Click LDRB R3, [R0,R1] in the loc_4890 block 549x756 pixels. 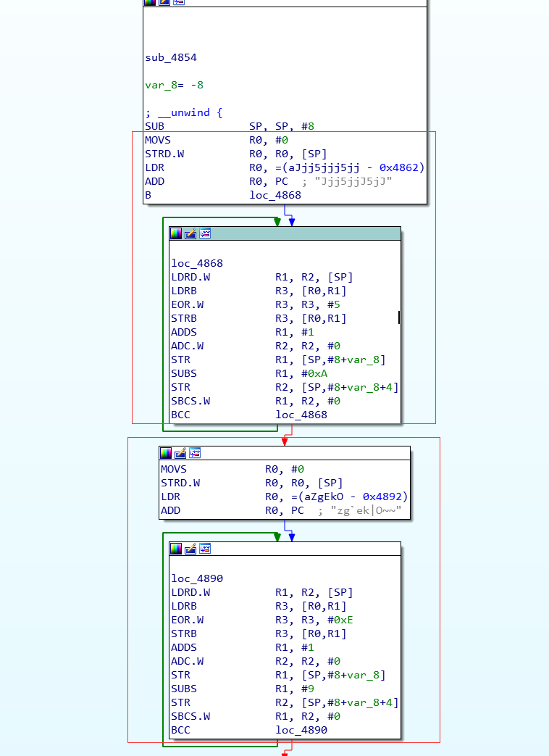click(x=259, y=606)
